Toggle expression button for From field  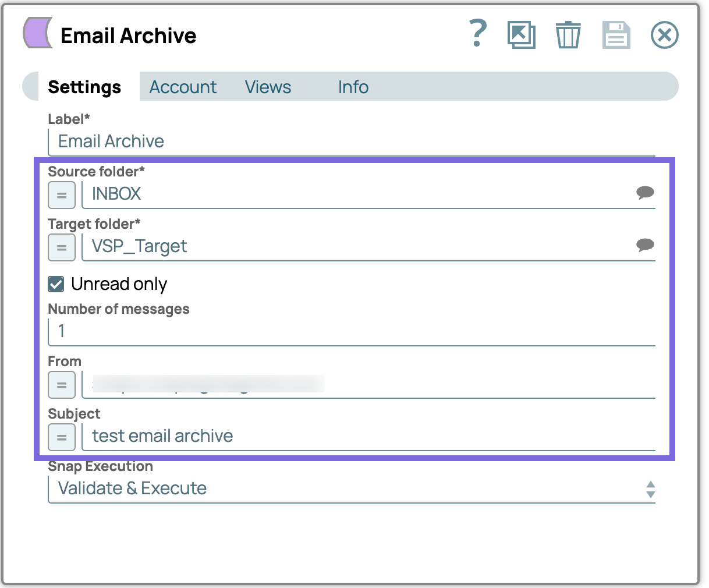(x=62, y=385)
